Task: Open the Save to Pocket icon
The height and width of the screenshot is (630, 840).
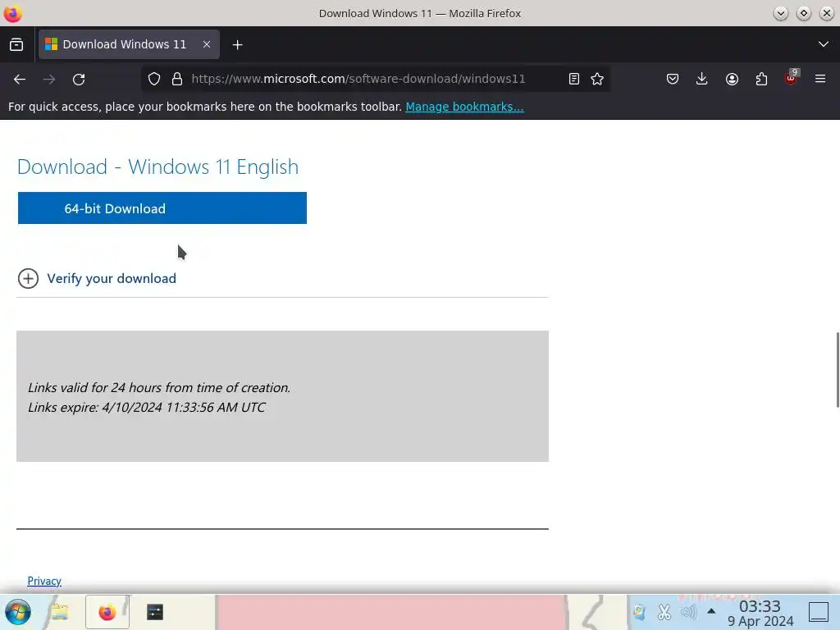Action: (673, 80)
